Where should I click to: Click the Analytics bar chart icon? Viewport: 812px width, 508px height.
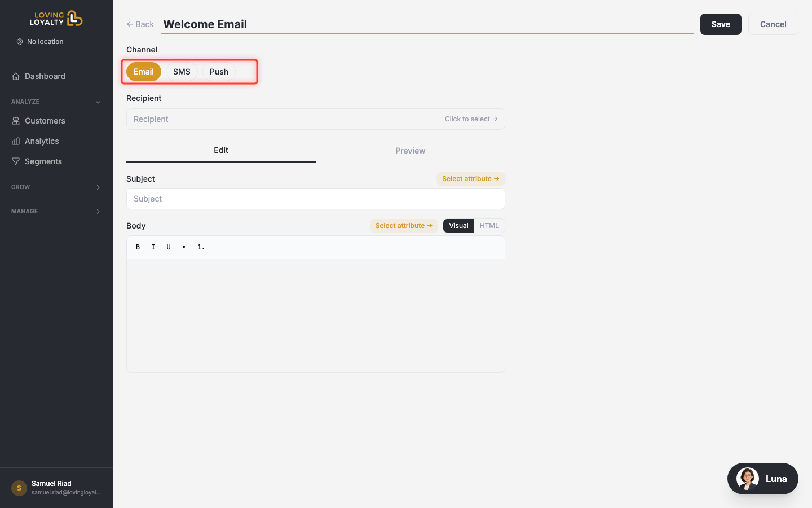[16, 141]
